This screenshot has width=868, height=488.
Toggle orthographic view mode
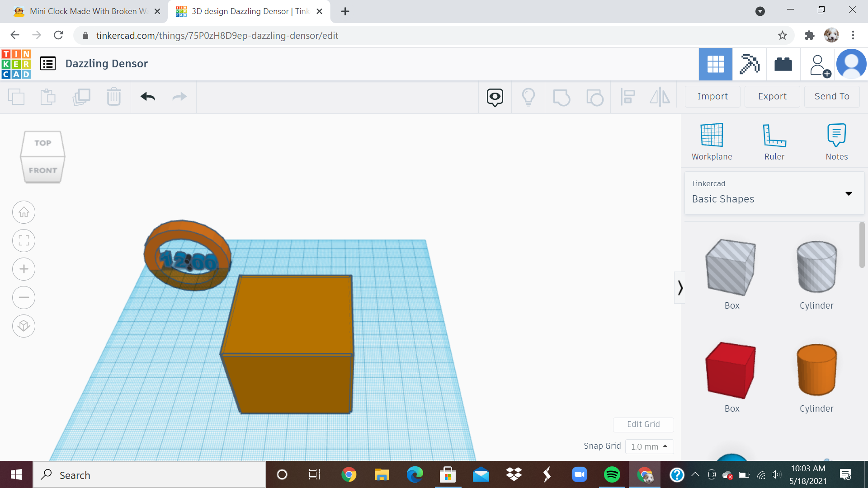coord(24,326)
